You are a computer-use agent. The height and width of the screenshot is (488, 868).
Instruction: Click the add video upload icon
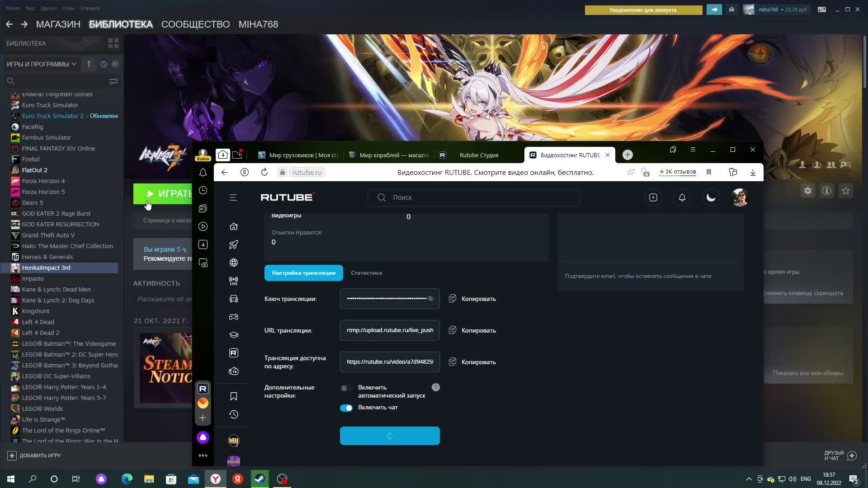tap(653, 197)
